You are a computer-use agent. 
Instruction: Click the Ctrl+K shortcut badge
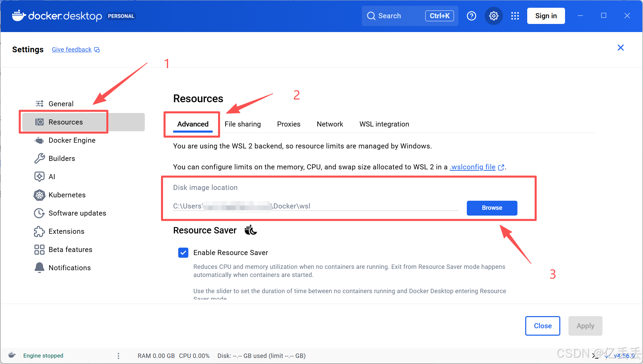coord(439,16)
